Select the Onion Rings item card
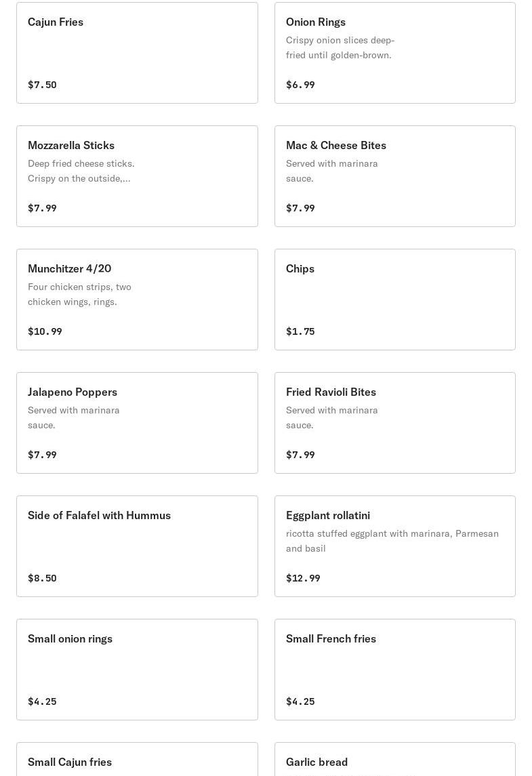This screenshot has width=532, height=776. [x=394, y=53]
